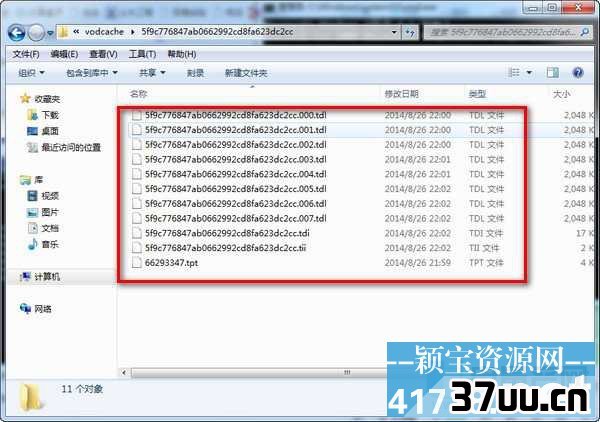This screenshot has width=600, height=422.
Task: Click the refresh button next to the address bar
Action: (x=410, y=33)
